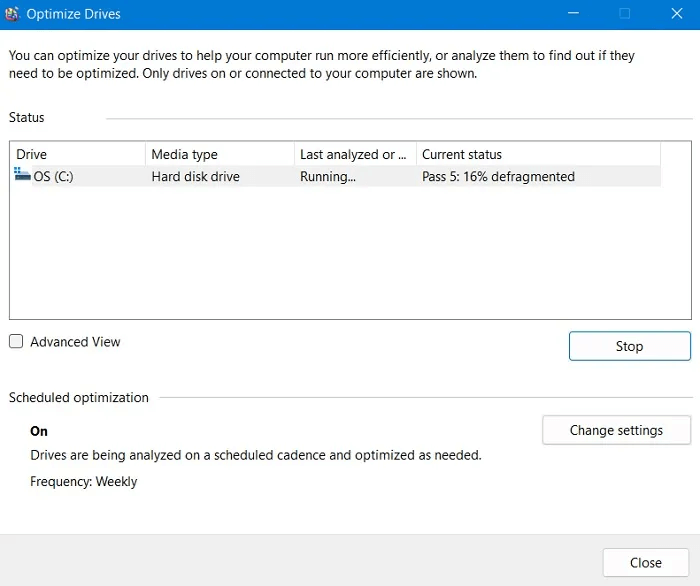Open Change settings for scheduled optimization
Viewport: 700px width, 586px height.
(x=616, y=430)
